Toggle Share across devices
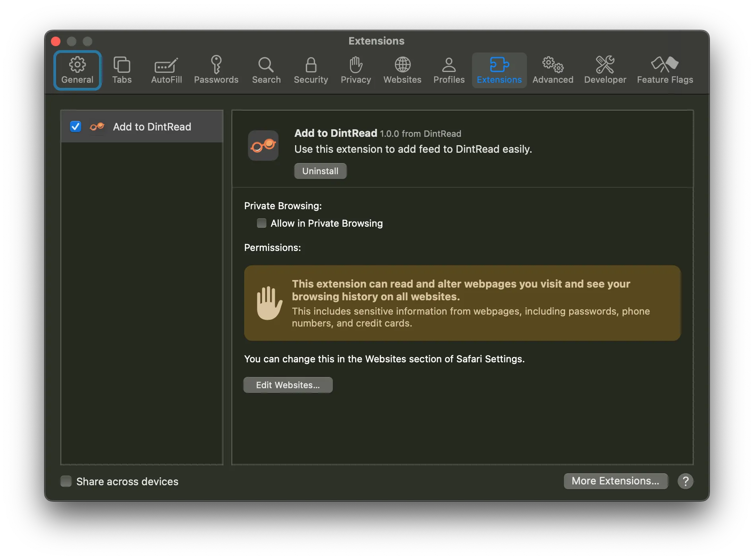 click(66, 481)
